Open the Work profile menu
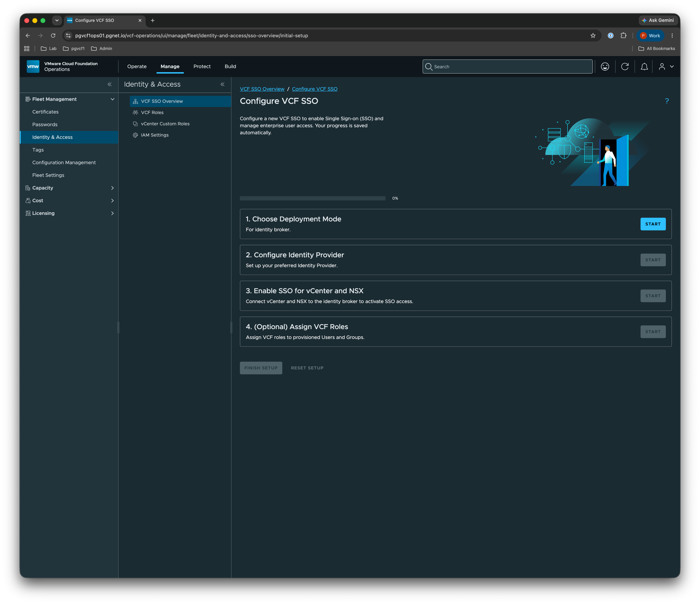700x604 pixels. (650, 36)
